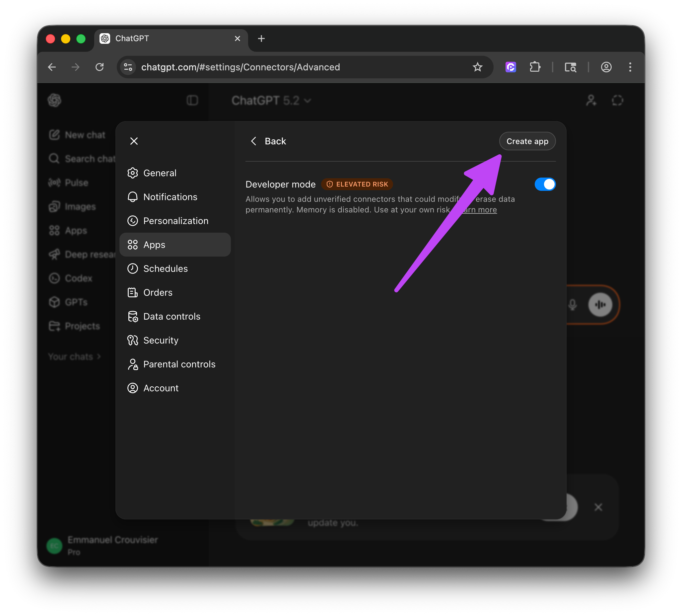Viewport: 682px width, 616px height.
Task: Click the address bar URL field
Action: pyautogui.click(x=240, y=67)
